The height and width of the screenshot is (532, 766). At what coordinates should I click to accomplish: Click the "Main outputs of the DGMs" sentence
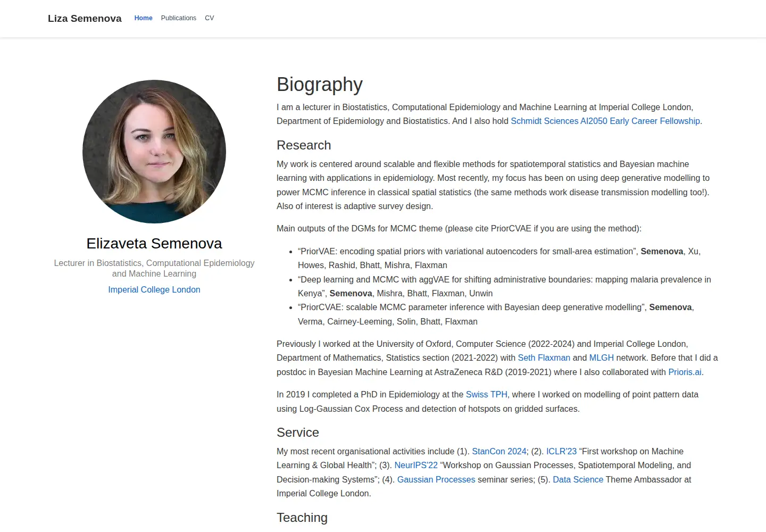coord(459,228)
